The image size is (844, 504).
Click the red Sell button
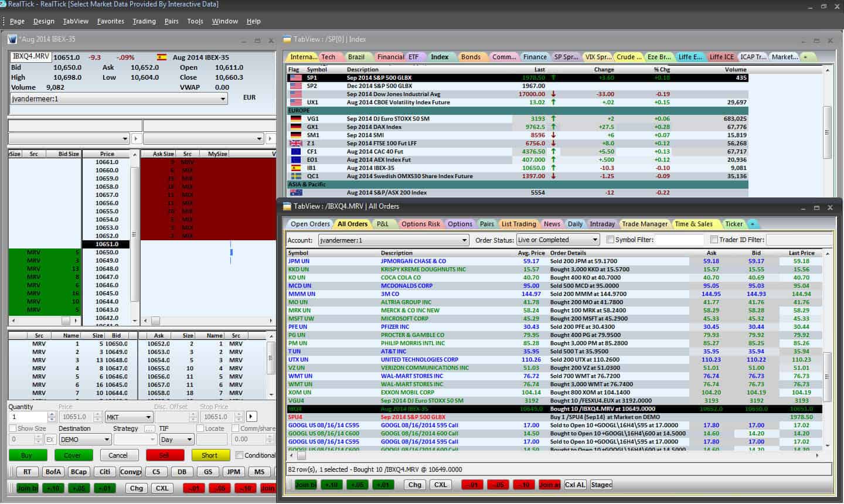click(x=164, y=455)
